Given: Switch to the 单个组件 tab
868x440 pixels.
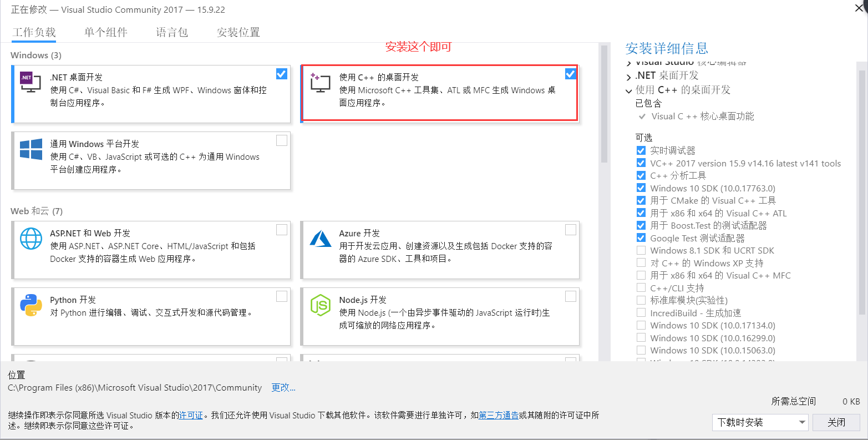Looking at the screenshot, I should [x=105, y=32].
